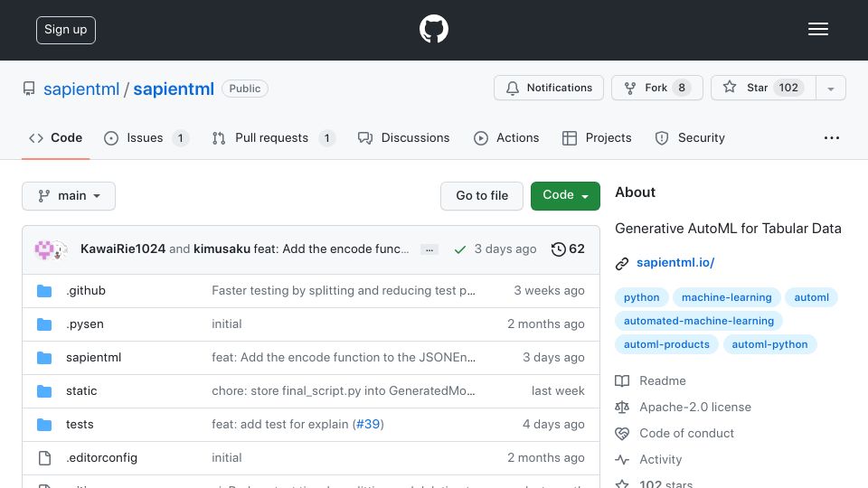Image resolution: width=868 pixels, height=488 pixels.
Task: Open commit history showing 62 commits
Action: (x=568, y=249)
